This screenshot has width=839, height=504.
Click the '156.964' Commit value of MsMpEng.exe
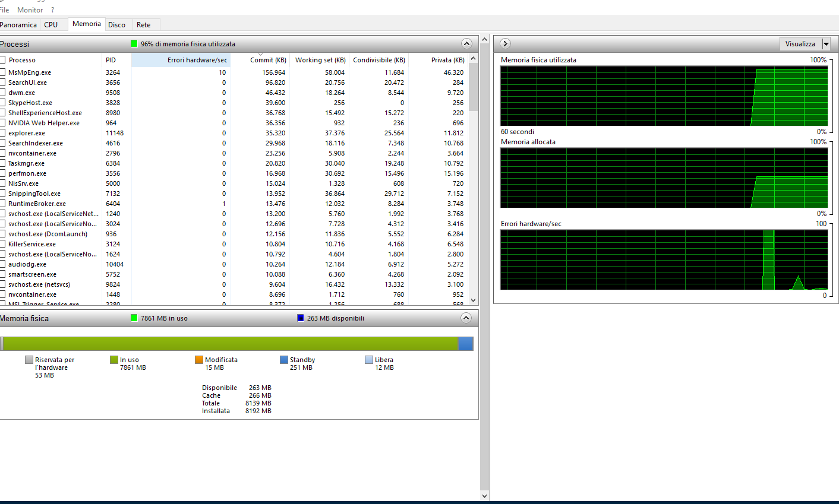click(274, 72)
